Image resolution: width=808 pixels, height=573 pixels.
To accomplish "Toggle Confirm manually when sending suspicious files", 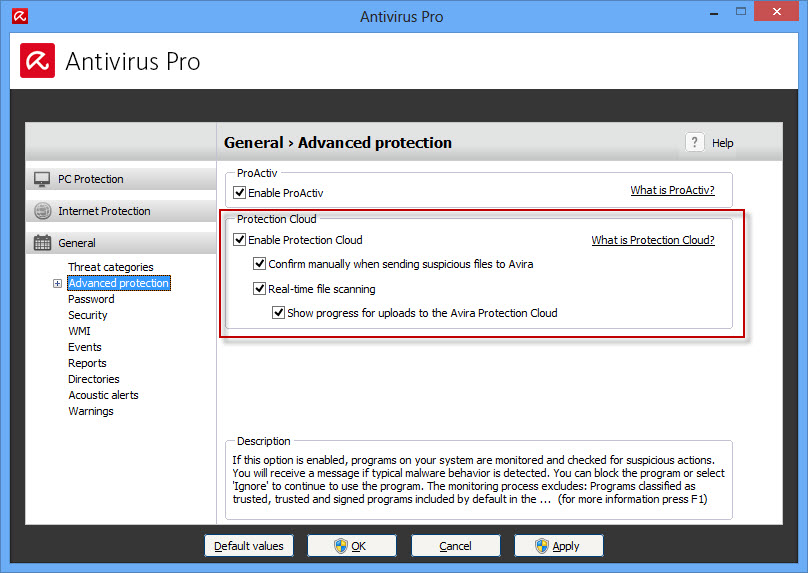I will point(259,264).
